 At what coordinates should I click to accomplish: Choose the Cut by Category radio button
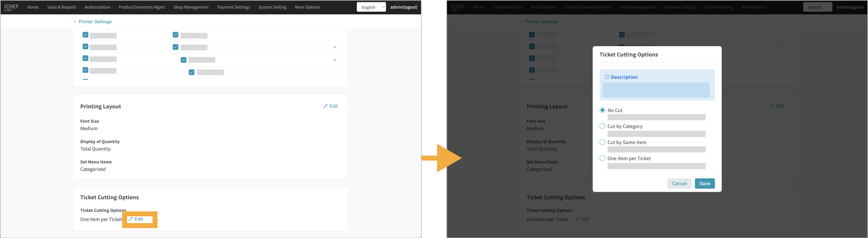click(x=602, y=126)
